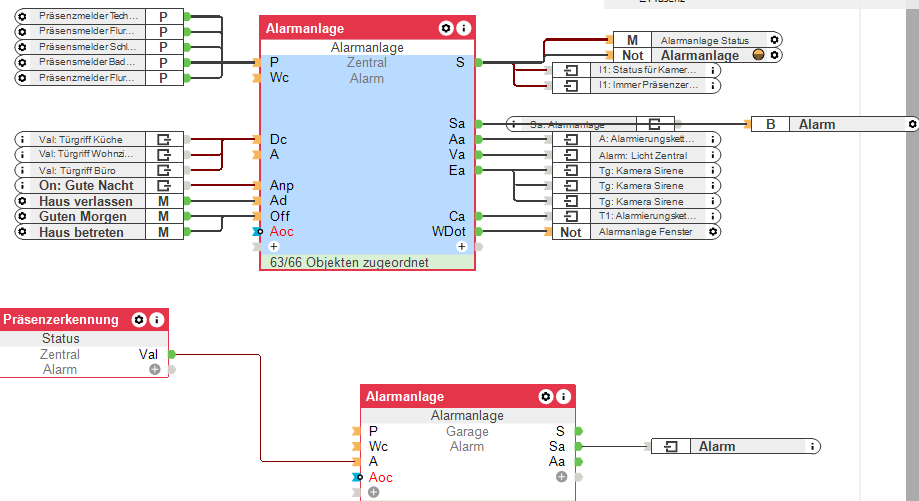The image size is (919, 501).
Task: Select the B label of Alarm output
Action: (770, 124)
